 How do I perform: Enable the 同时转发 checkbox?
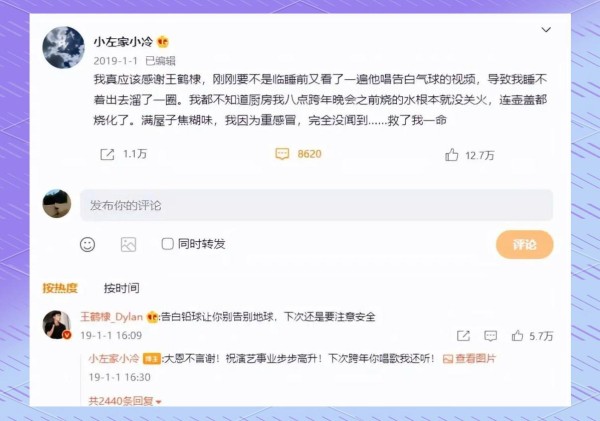[x=168, y=243]
